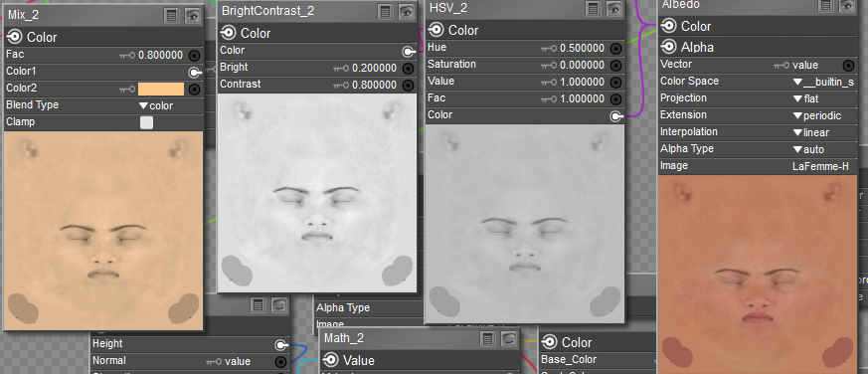Image resolution: width=868 pixels, height=374 pixels.
Task: Click the Bright value 0.200000
Action: [x=374, y=69]
